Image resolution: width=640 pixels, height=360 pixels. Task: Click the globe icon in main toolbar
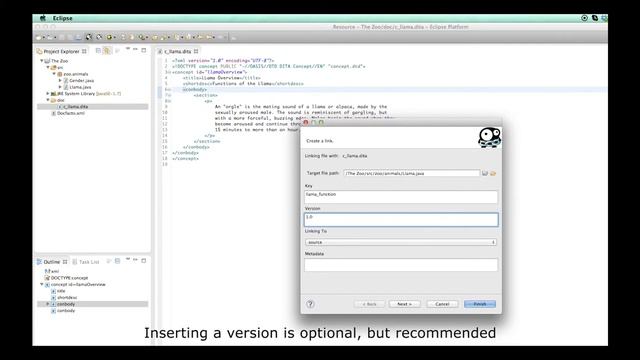tap(89, 37)
